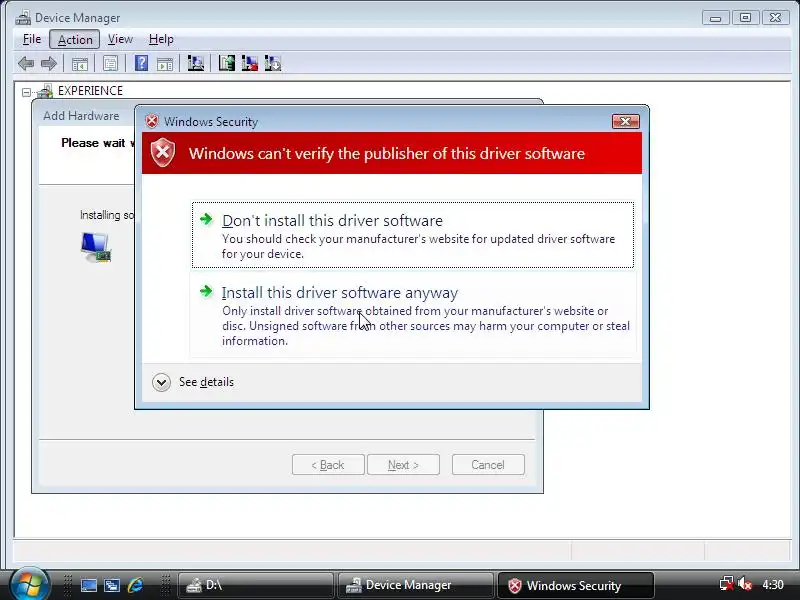Click the Disable device icon with down arrow
The image size is (800, 600).
(x=273, y=63)
